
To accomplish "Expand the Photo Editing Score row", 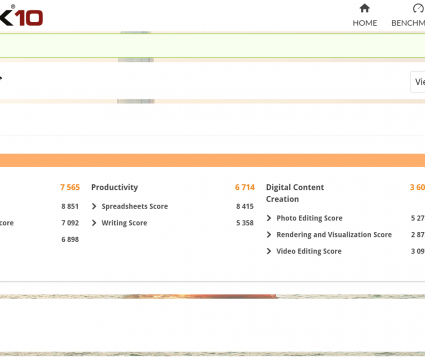I will [x=269, y=218].
